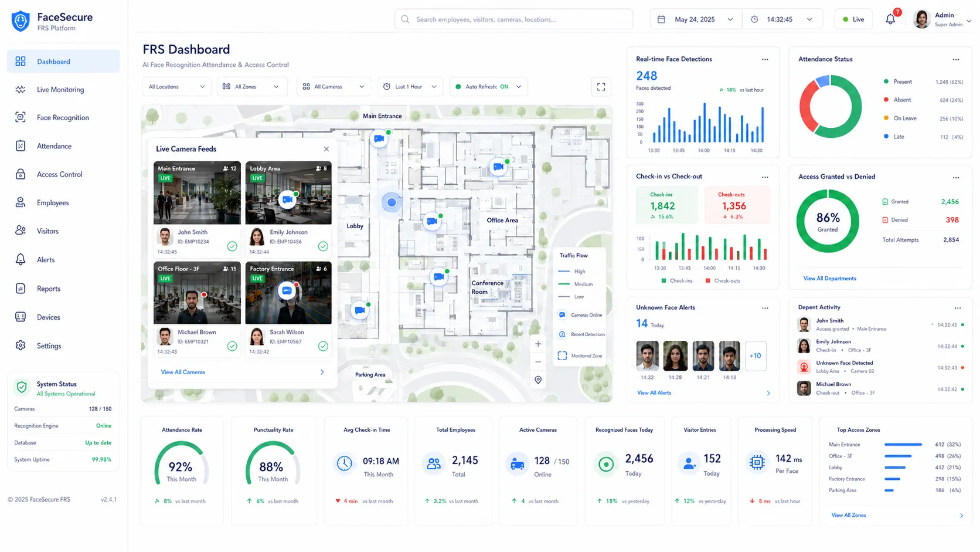Click the Active Cameras icon
The image size is (980, 552).
[x=517, y=464]
